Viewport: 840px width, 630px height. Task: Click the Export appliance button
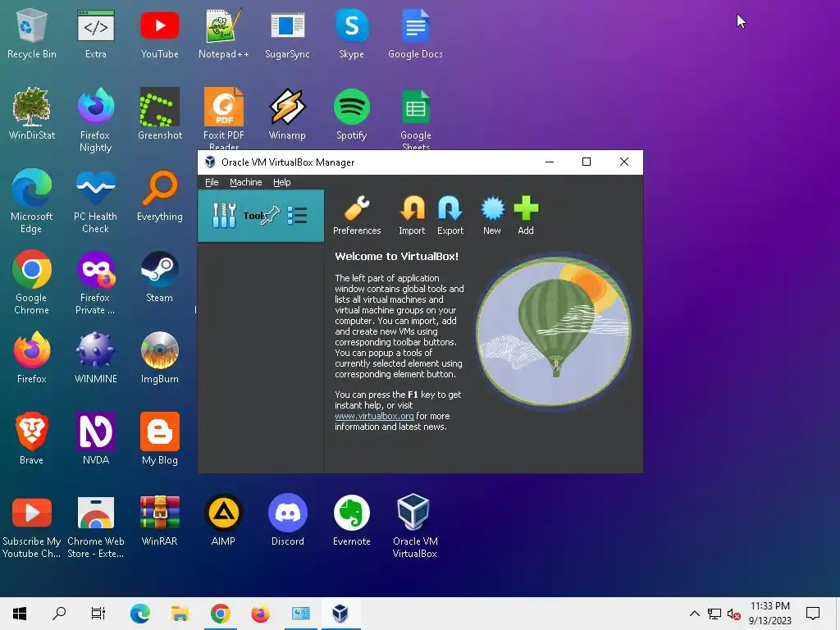pos(450,216)
